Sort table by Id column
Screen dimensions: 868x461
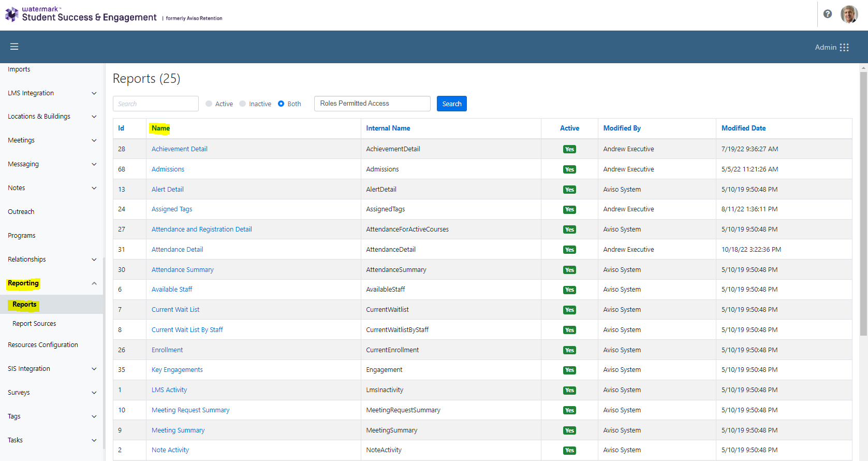(121, 128)
